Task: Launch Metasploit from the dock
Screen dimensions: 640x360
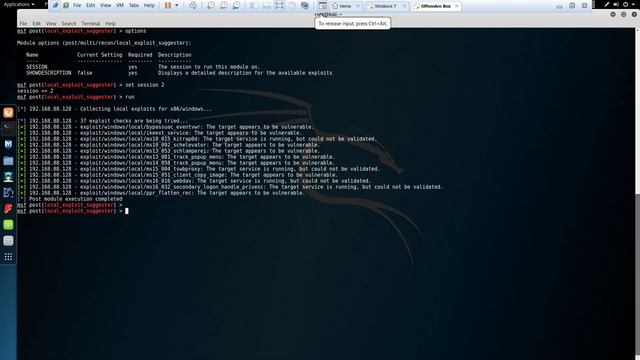Action: click(x=8, y=144)
